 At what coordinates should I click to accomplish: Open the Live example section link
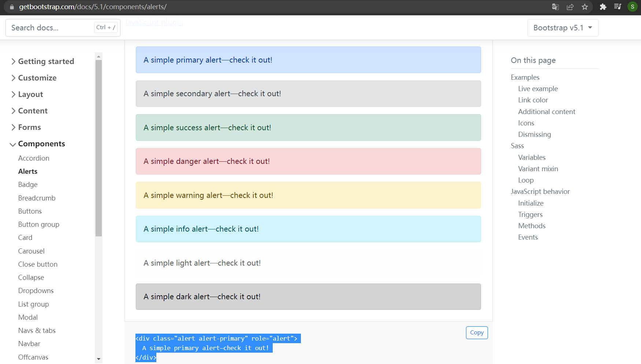(538, 89)
